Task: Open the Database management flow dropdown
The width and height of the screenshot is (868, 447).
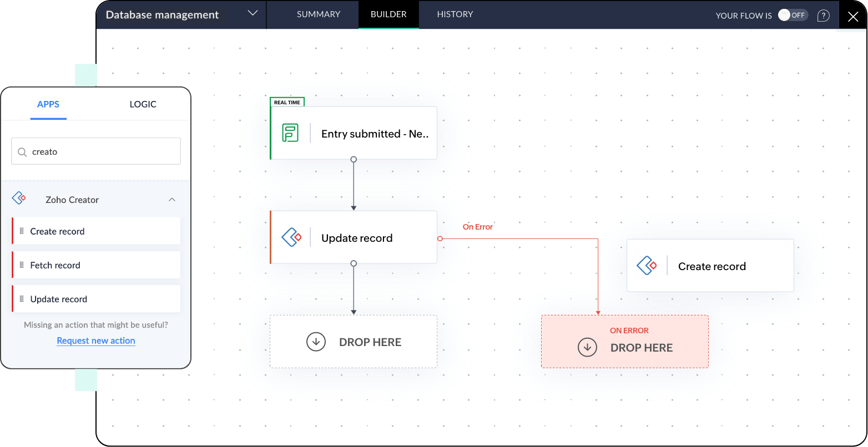Action: click(x=253, y=13)
